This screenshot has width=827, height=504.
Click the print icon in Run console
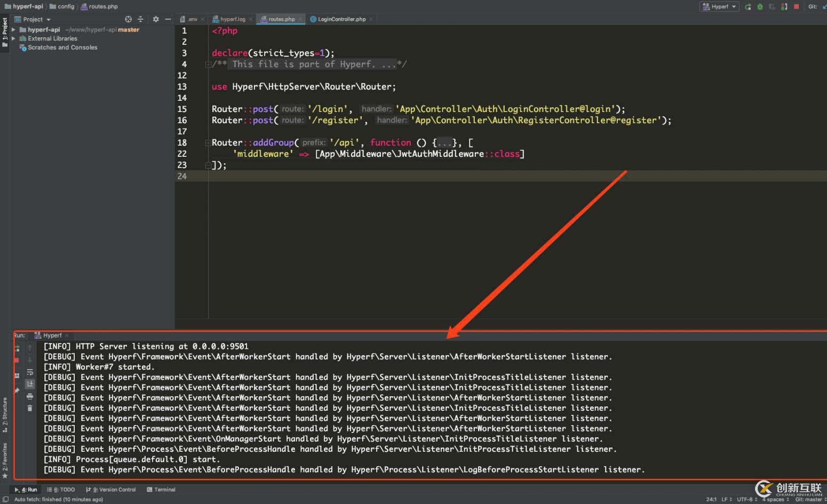30,396
